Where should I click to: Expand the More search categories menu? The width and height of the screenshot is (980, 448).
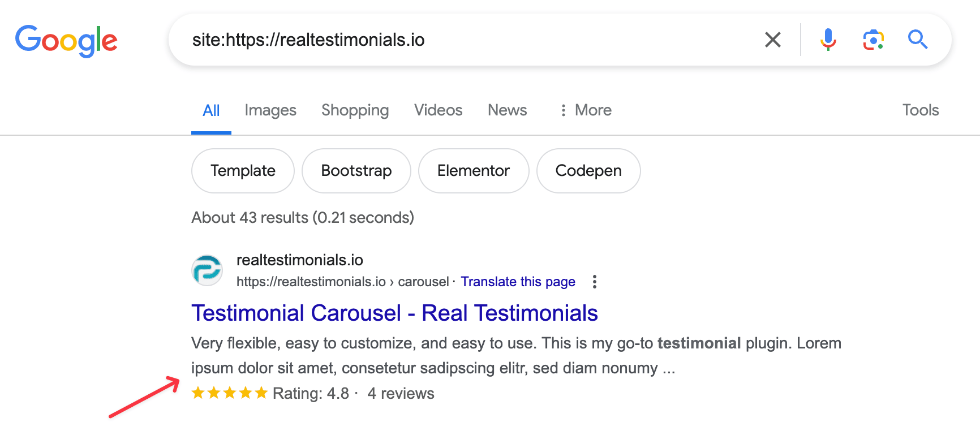pos(585,110)
